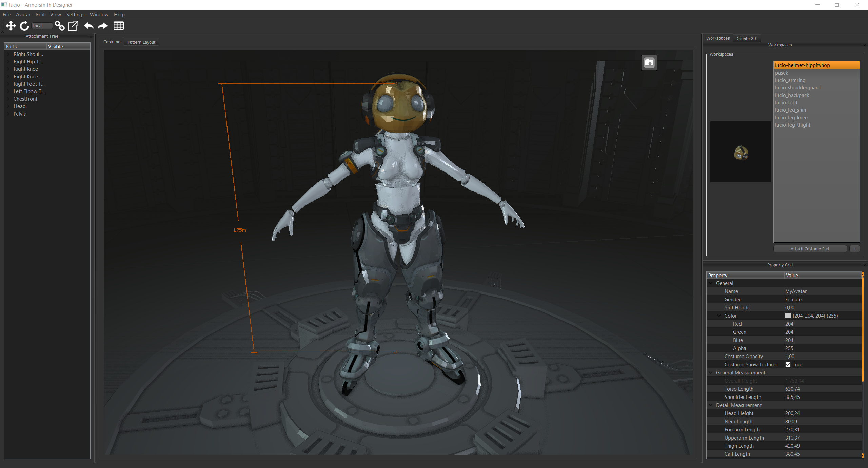Image resolution: width=868 pixels, height=468 pixels.
Task: Select the lucio_leg_thight workspace
Action: point(816,125)
